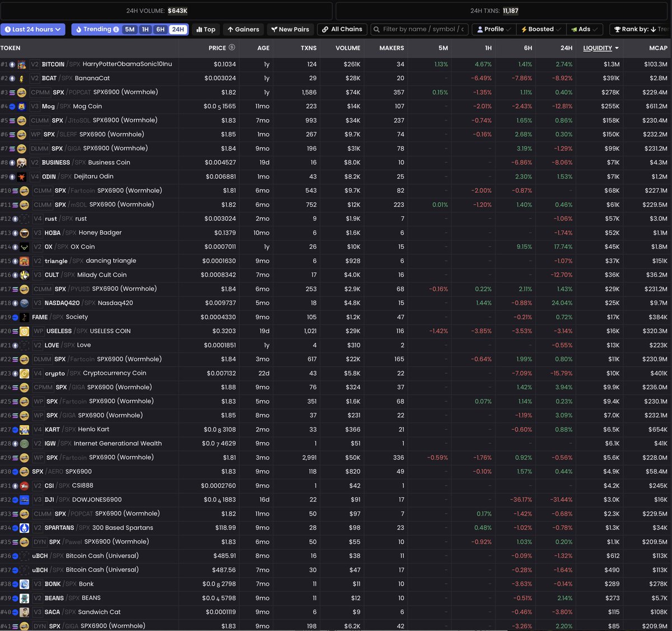Click the Sandwich Cat SACA logo
The height and width of the screenshot is (631, 672).
[x=24, y=612]
